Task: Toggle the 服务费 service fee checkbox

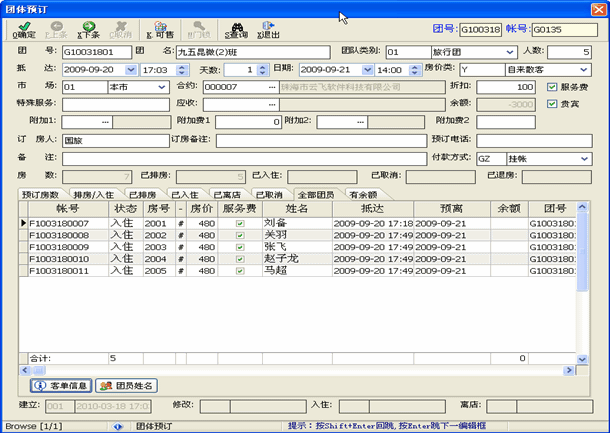Action: pyautogui.click(x=552, y=87)
